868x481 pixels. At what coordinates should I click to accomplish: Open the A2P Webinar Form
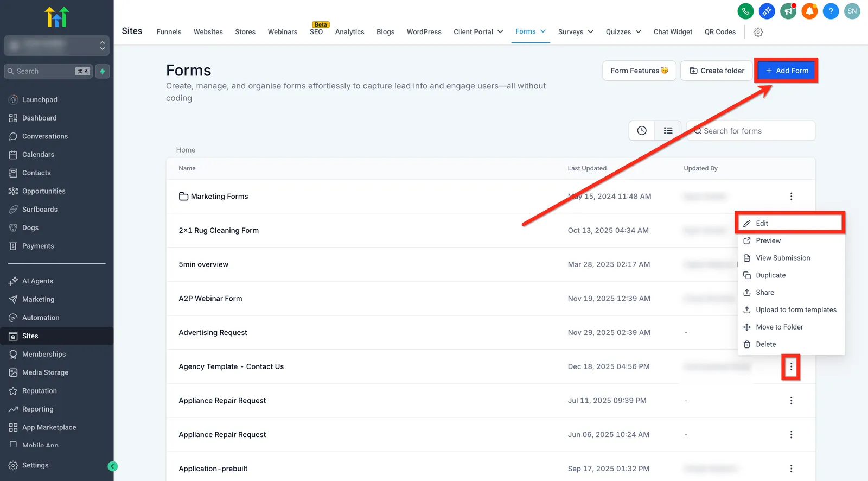(x=210, y=299)
